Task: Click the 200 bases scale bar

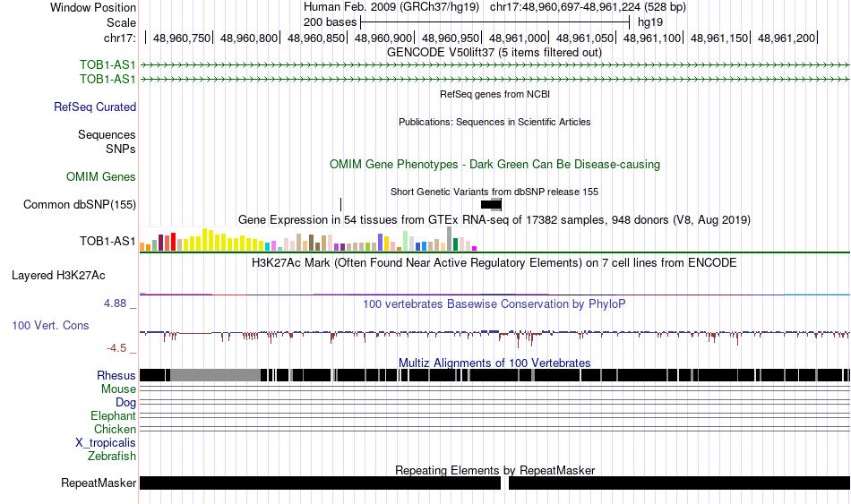Action: pos(494,22)
